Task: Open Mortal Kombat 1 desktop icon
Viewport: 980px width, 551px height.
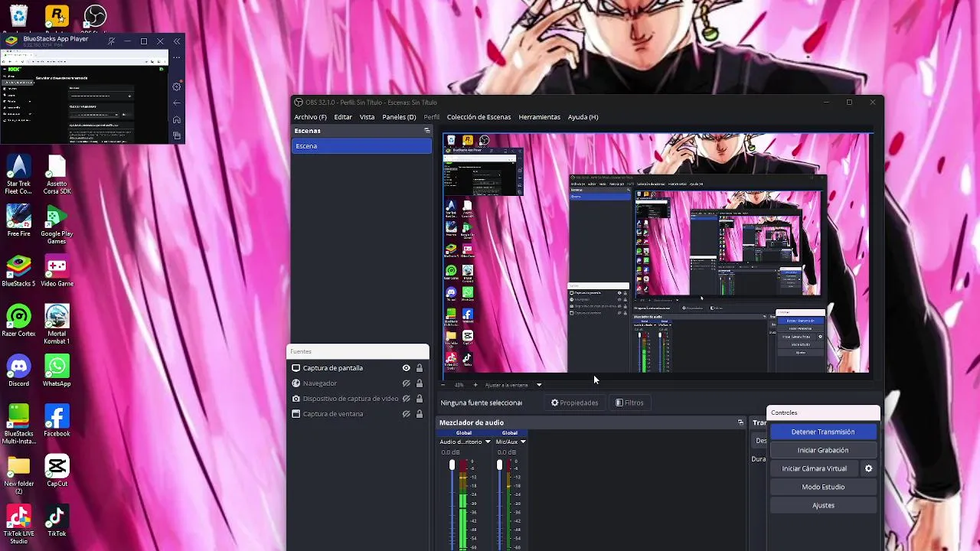Action: point(57,325)
